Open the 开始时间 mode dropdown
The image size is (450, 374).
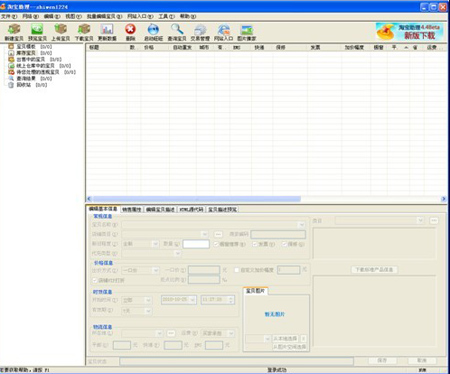point(148,300)
